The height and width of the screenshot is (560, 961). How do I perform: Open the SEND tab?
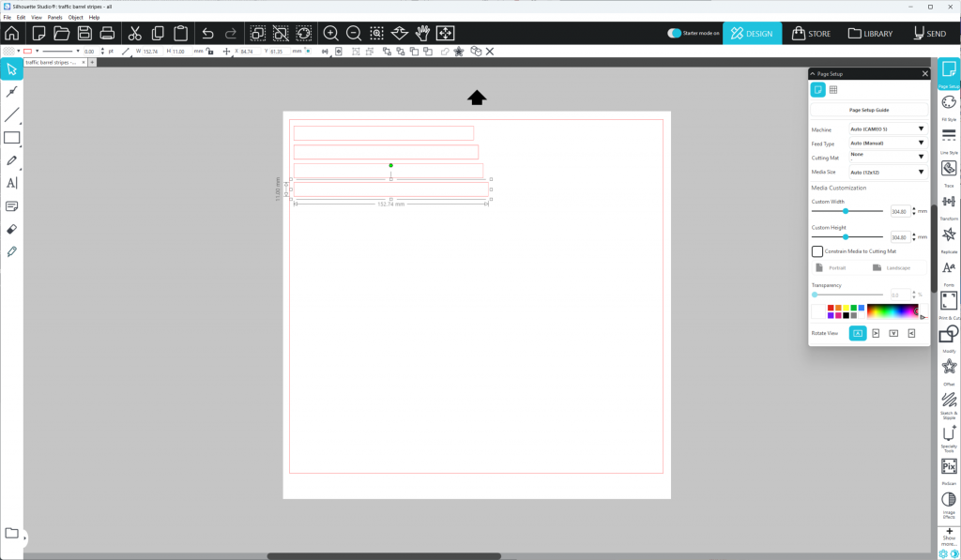pyautogui.click(x=930, y=33)
